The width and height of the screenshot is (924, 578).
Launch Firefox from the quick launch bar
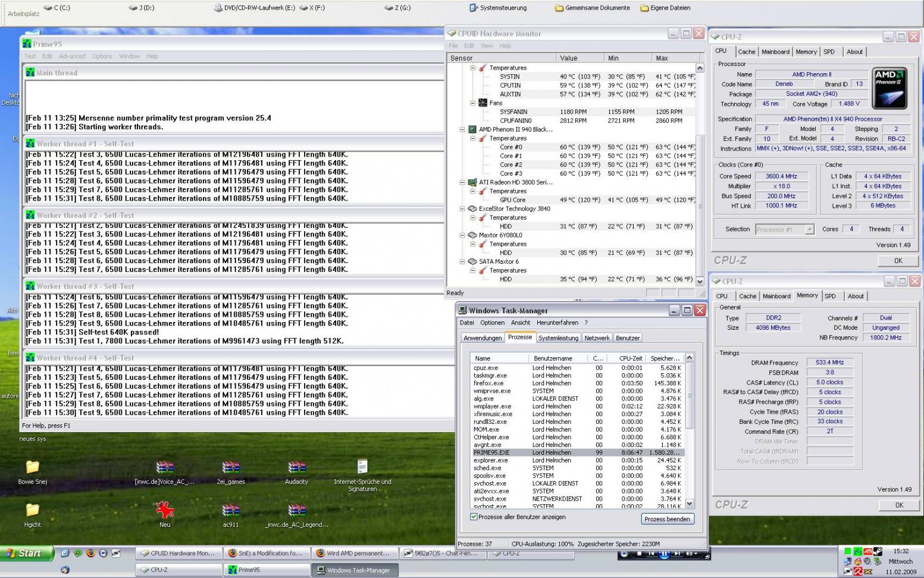90,553
